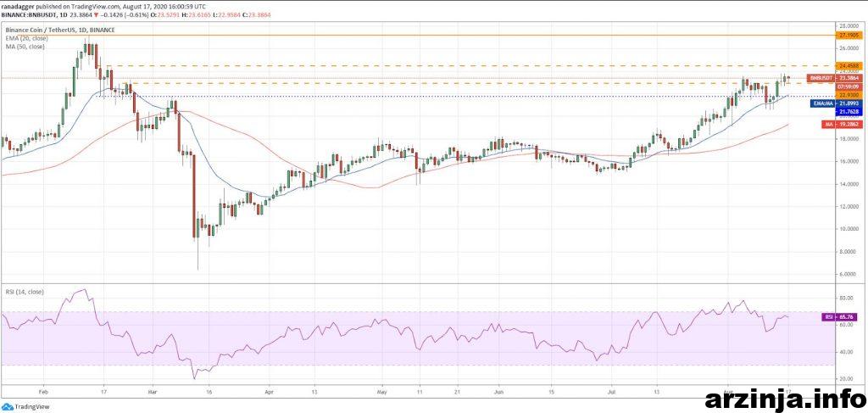Click the 6.0000 price axis tick
The height and width of the screenshot is (413, 868).
pyautogui.click(x=851, y=274)
